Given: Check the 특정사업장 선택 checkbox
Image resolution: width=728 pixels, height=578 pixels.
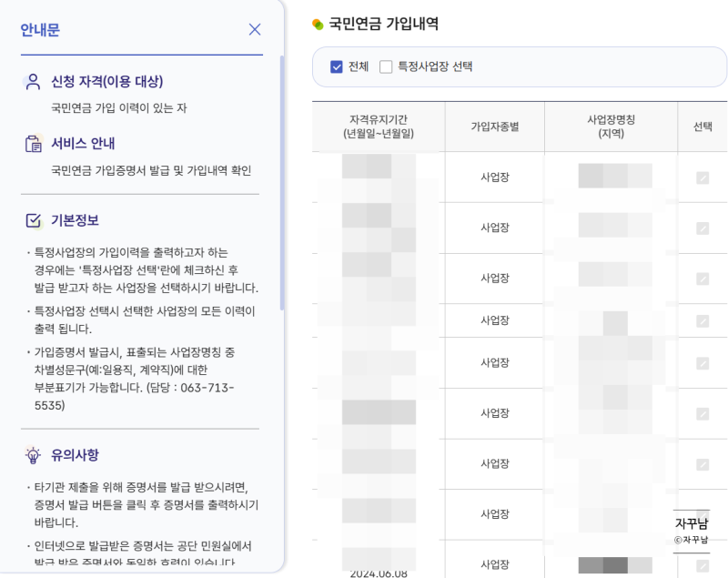Looking at the screenshot, I should (386, 66).
